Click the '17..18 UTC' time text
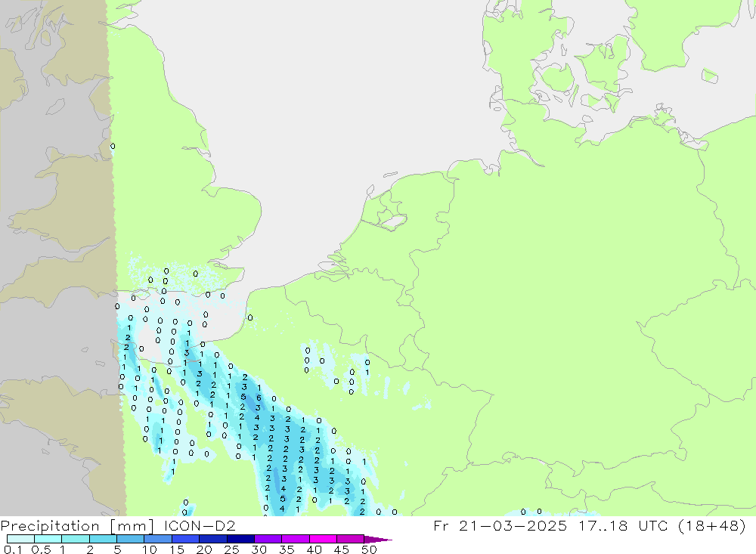The image size is (756, 554). (x=624, y=525)
